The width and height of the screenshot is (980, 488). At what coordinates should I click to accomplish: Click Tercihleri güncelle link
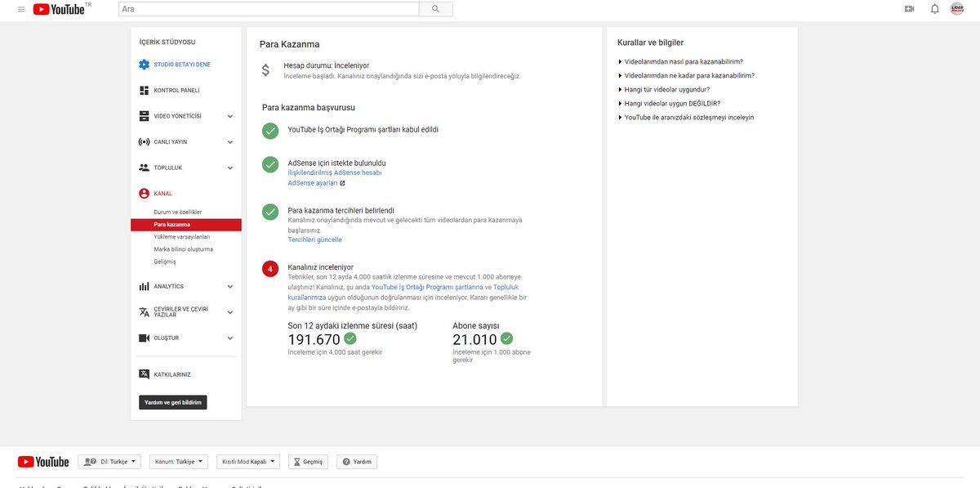pyautogui.click(x=315, y=240)
